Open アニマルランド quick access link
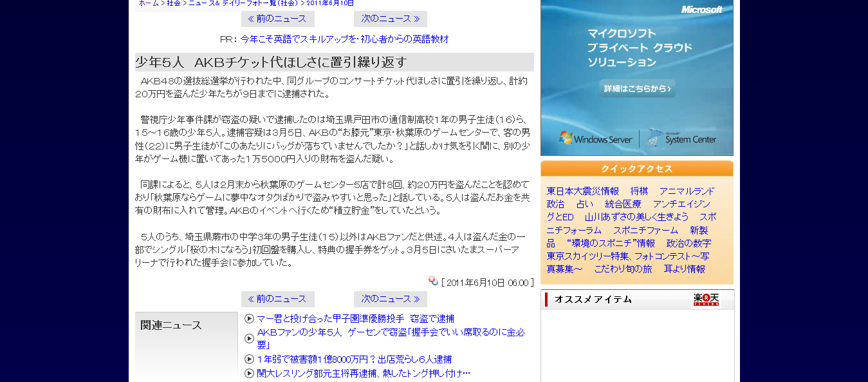This screenshot has height=382, width=868. coord(687,191)
